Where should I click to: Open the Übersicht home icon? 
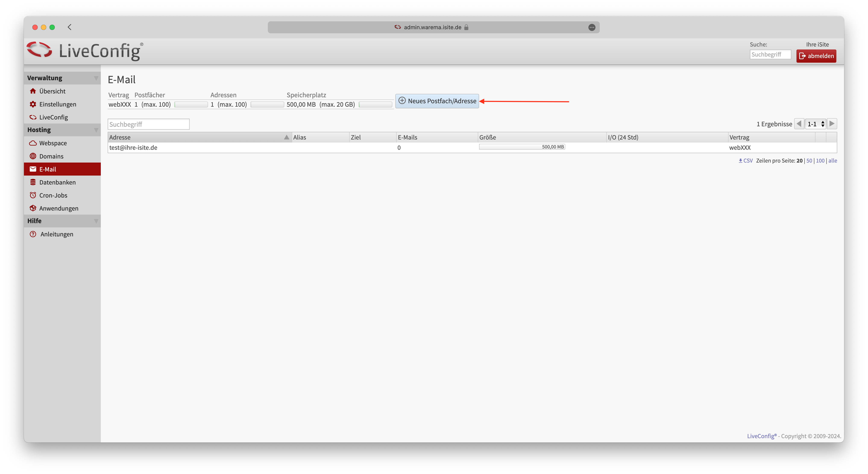(33, 91)
